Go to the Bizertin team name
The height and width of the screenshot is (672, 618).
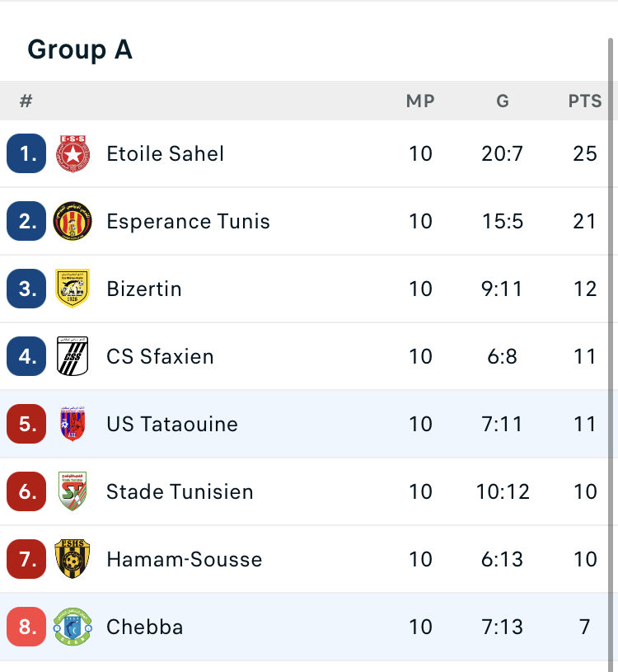point(144,289)
